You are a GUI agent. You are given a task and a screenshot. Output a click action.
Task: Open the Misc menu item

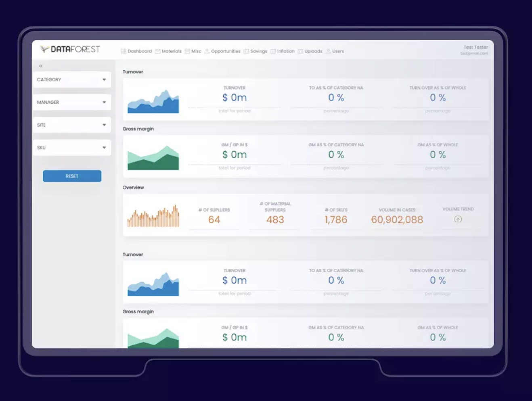[x=193, y=51]
